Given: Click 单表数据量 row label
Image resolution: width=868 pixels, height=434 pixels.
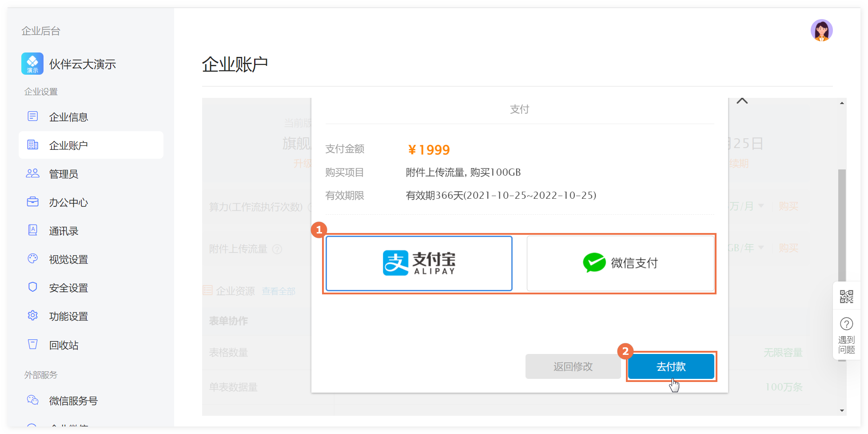Looking at the screenshot, I should (x=233, y=387).
